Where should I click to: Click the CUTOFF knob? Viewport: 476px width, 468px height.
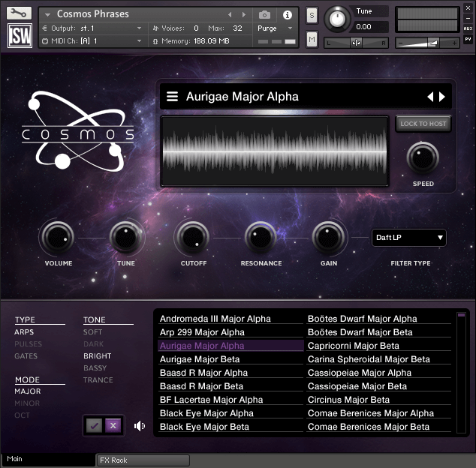[x=193, y=238]
